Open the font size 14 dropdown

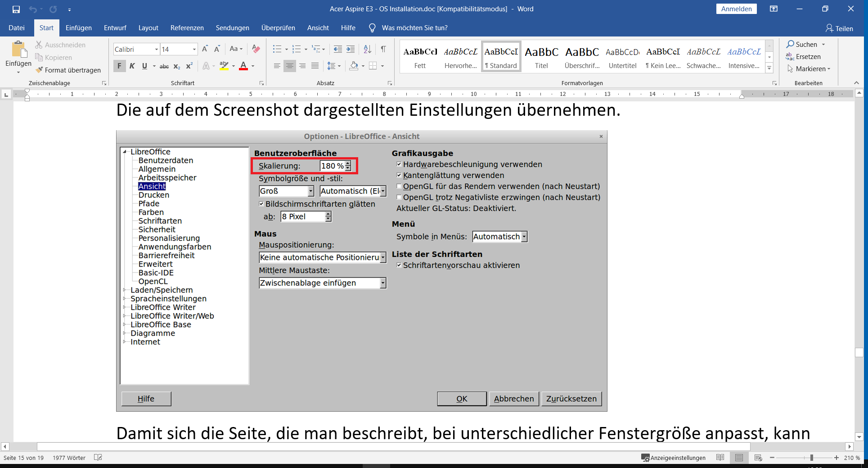[194, 49]
